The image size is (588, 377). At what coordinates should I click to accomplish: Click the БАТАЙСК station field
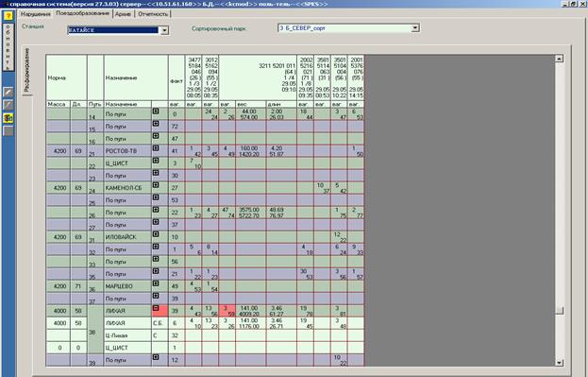pos(113,30)
